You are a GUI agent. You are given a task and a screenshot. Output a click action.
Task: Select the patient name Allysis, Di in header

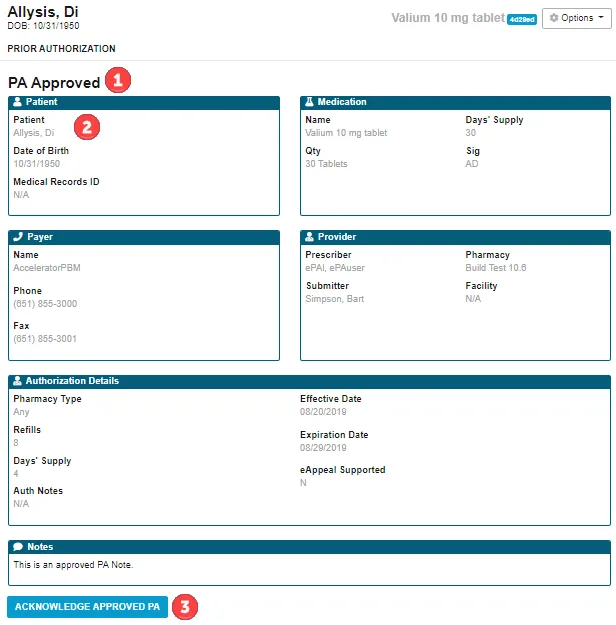coord(43,12)
